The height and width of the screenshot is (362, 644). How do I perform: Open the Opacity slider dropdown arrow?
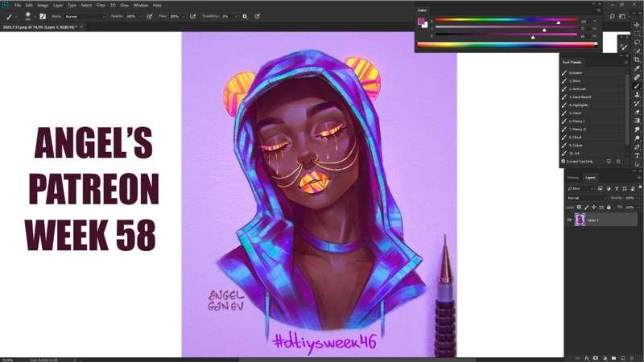(140, 16)
